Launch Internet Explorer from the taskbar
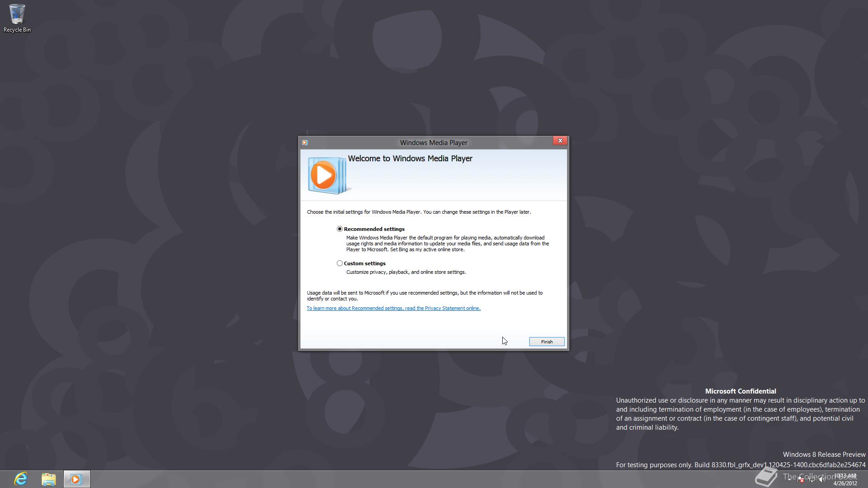 click(21, 479)
